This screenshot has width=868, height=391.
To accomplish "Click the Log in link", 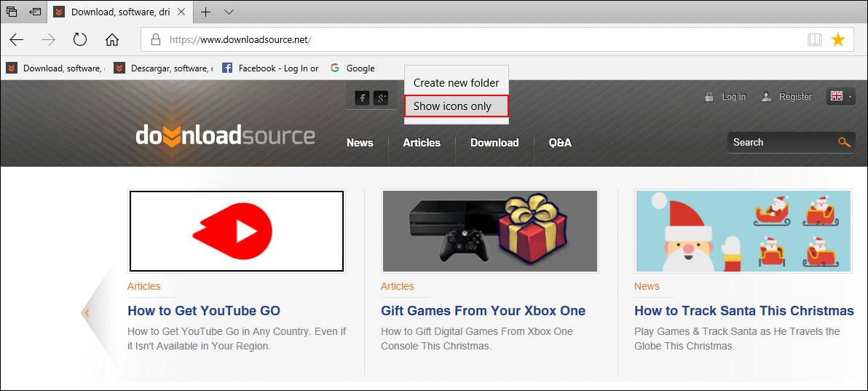I will (x=733, y=96).
